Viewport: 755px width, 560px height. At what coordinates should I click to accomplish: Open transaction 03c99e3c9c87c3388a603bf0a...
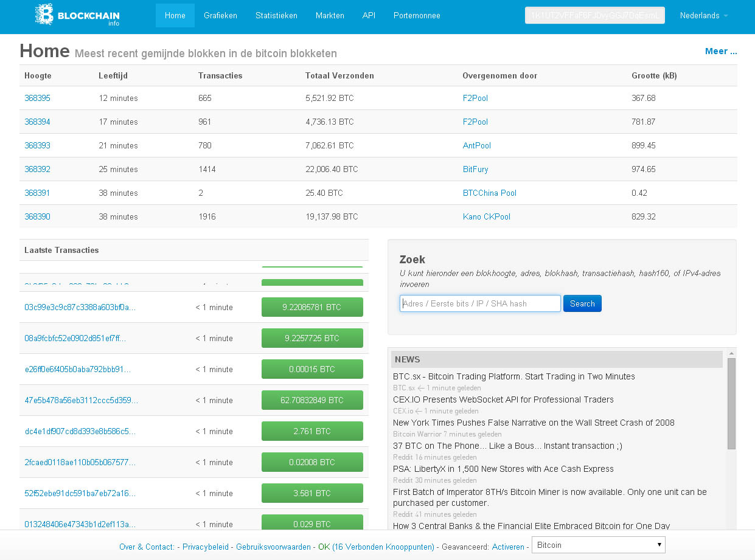80,307
